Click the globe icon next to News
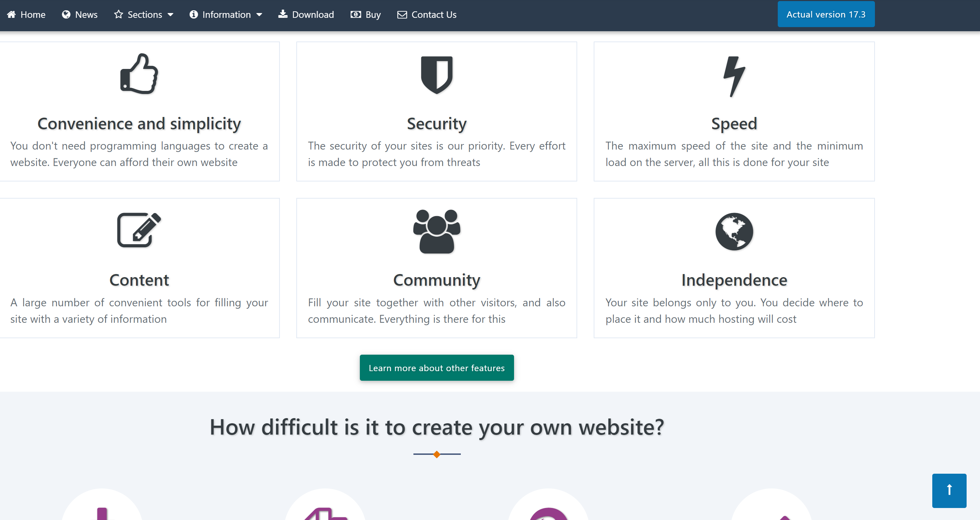 click(x=67, y=14)
